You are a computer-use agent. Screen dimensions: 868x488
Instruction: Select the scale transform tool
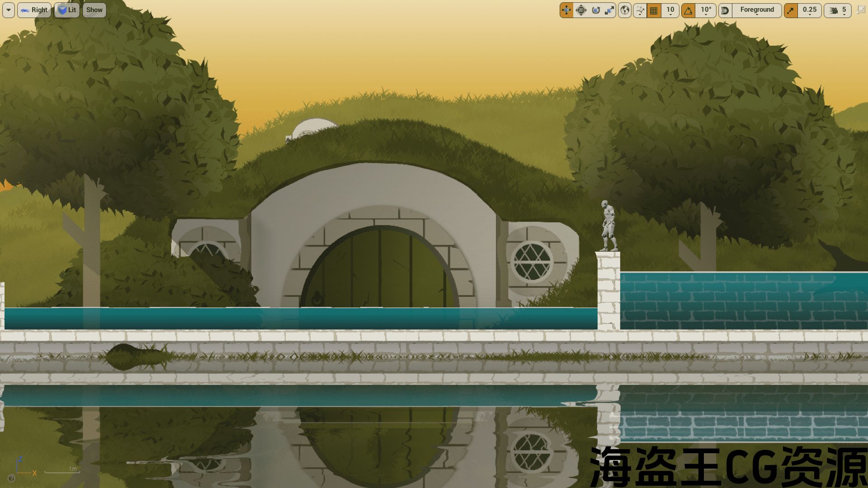tap(610, 10)
